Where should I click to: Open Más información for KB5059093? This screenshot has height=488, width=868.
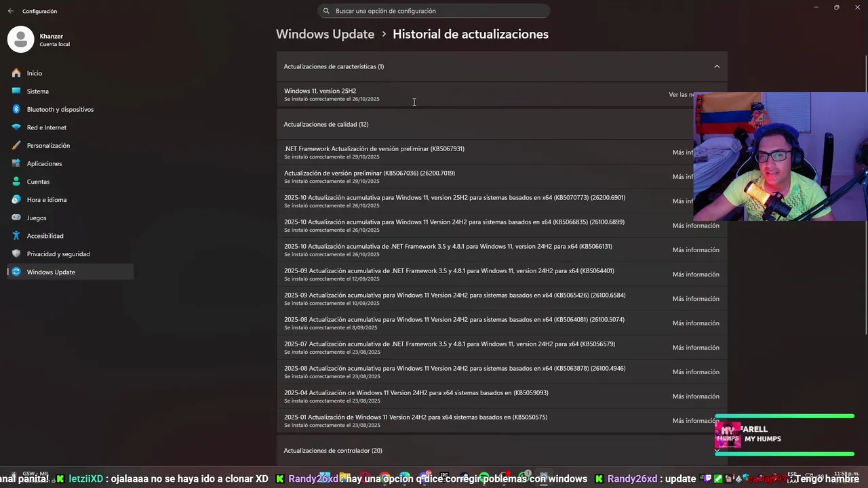tap(696, 396)
